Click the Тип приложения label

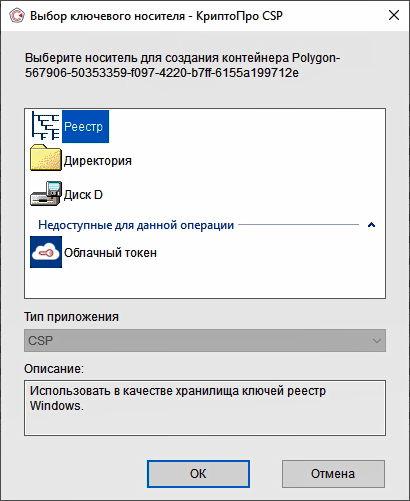tap(71, 316)
